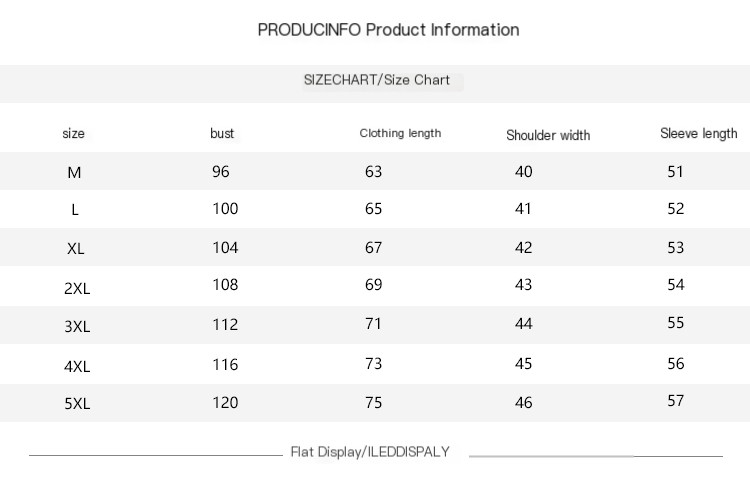750x495 pixels.
Task: Select the 2XL size row label
Action: 77,288
